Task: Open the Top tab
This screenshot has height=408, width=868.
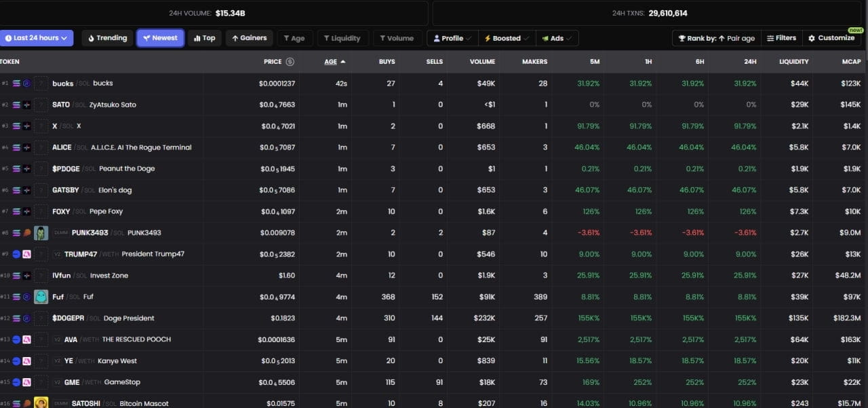Action: (x=204, y=38)
